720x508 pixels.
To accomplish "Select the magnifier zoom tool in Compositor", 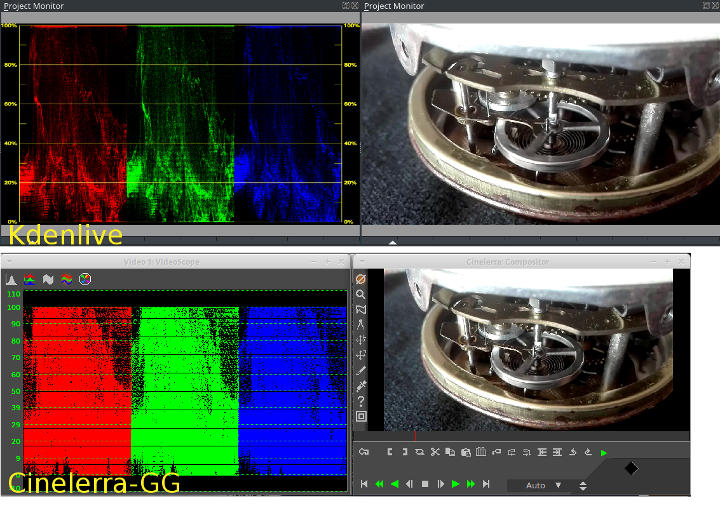I will click(361, 295).
